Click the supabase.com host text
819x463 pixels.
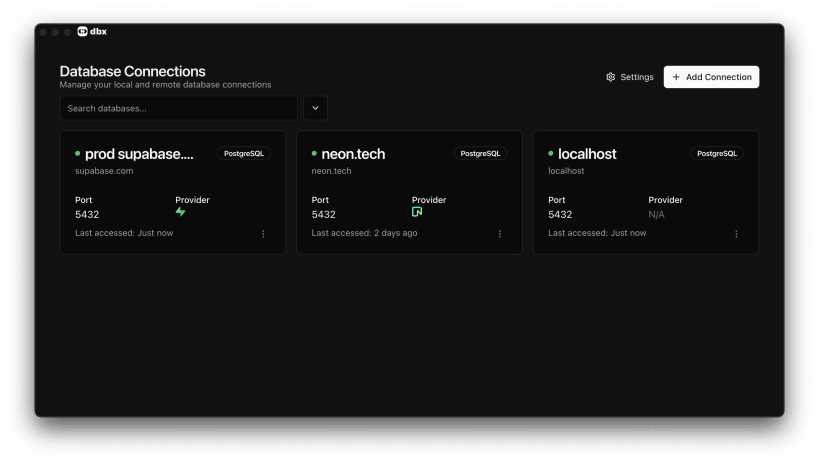104,171
